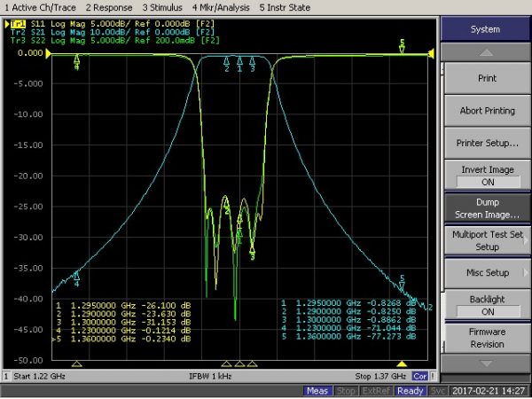Open the 1 Active Ch/Trace menu
The height and width of the screenshot is (399, 532).
41,7
